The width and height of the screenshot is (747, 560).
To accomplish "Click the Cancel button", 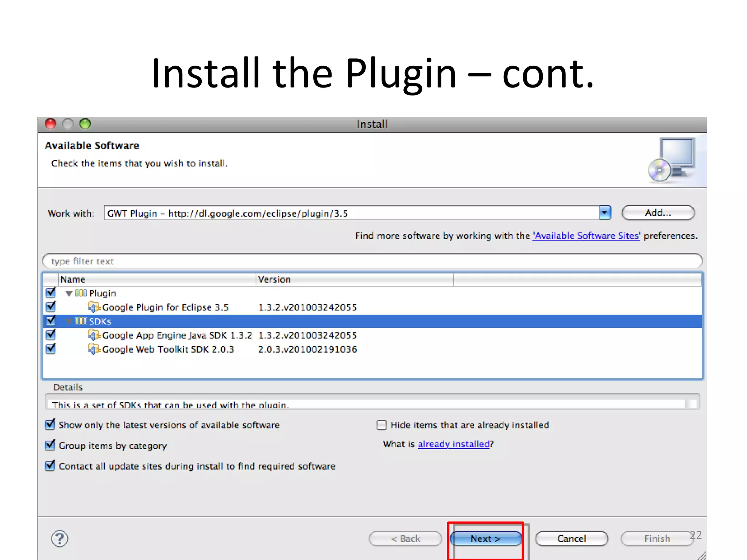I will pos(572,538).
